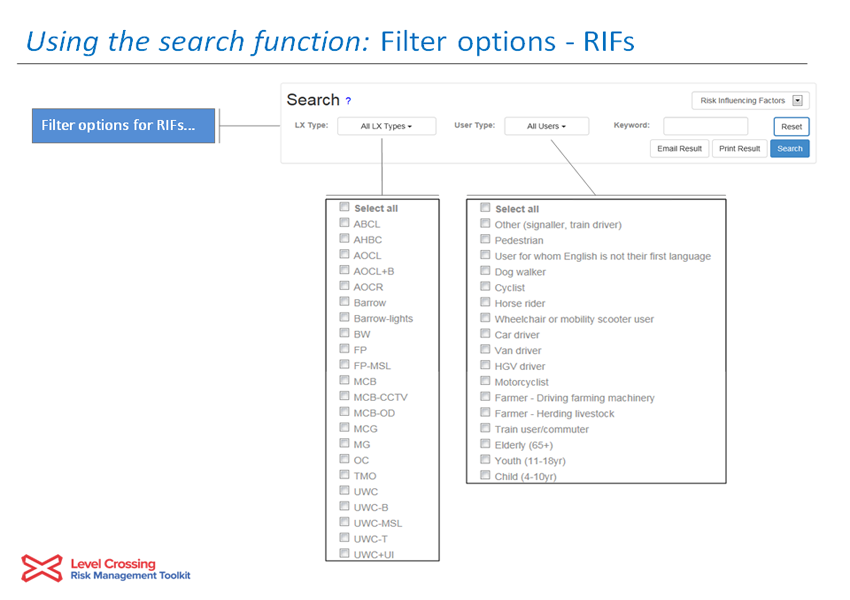Viewport: 850px width, 600px height.
Task: Expand the All Users dropdown
Action: [x=546, y=126]
